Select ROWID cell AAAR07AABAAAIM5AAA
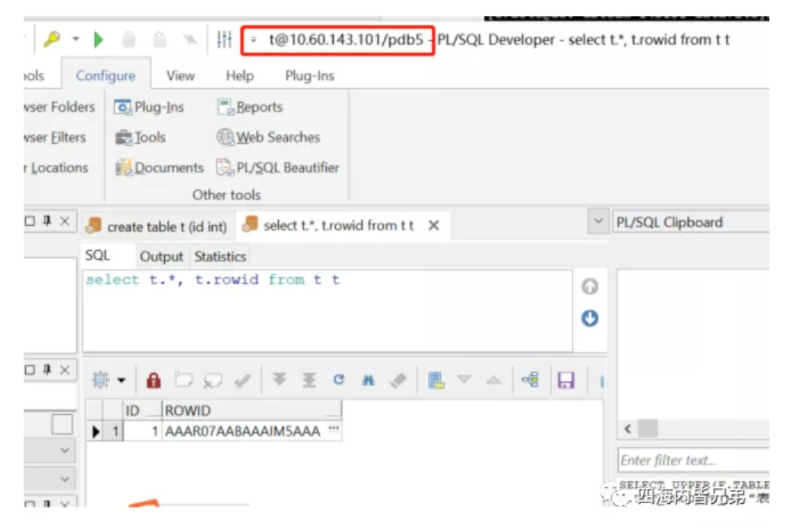Viewport: 789px width, 532px height. [x=242, y=432]
